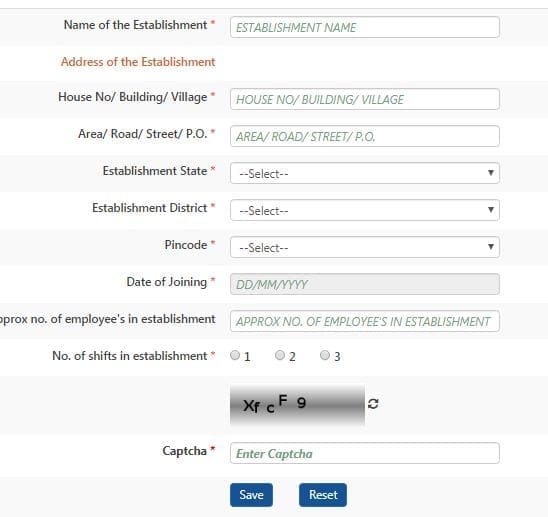Click the captcha code image
Screen dimensions: 548x517
point(297,405)
